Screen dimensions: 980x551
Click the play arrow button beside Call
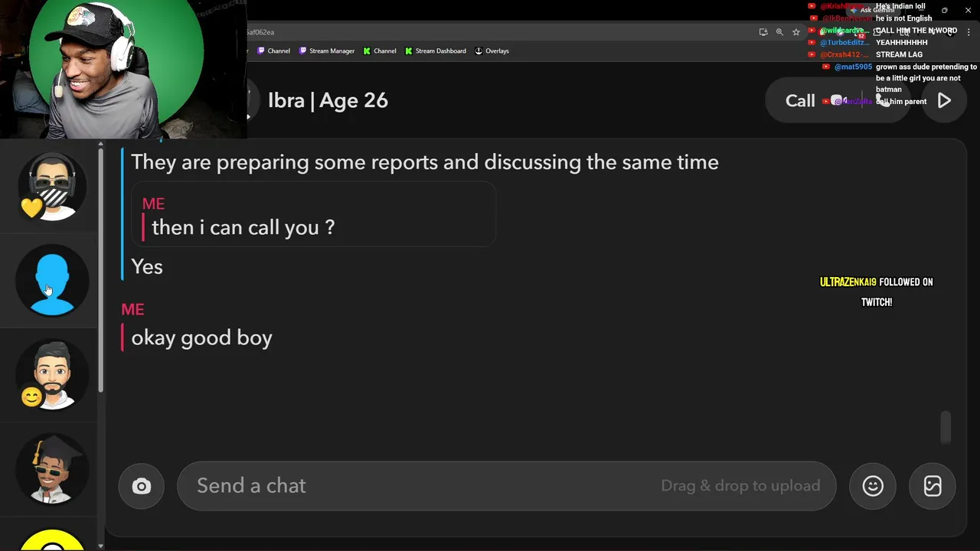[x=944, y=101]
